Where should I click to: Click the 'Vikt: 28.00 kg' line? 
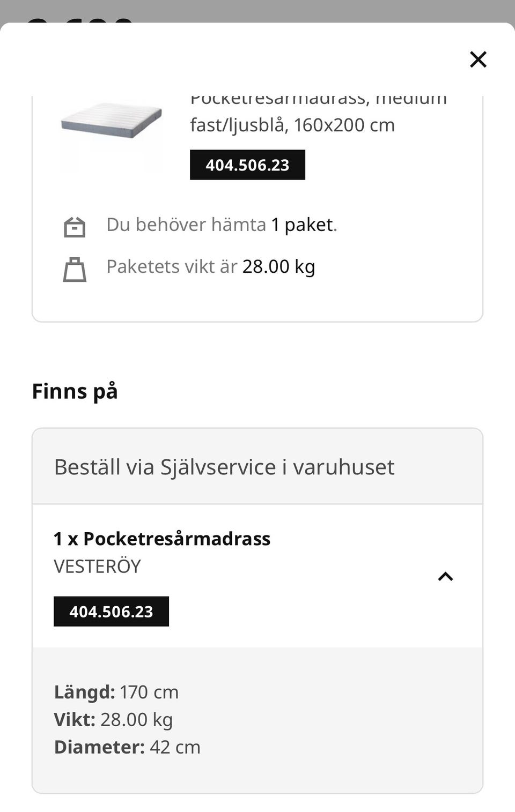113,719
